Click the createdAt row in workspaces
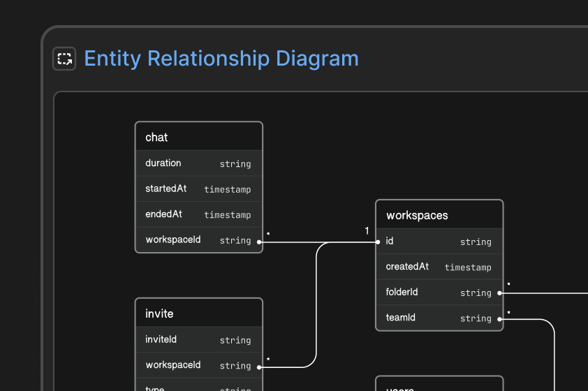The image size is (588, 391). coord(439,267)
